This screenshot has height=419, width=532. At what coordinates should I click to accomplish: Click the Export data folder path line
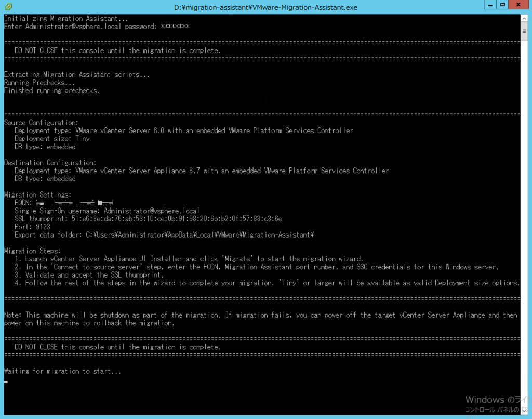[x=164, y=235]
